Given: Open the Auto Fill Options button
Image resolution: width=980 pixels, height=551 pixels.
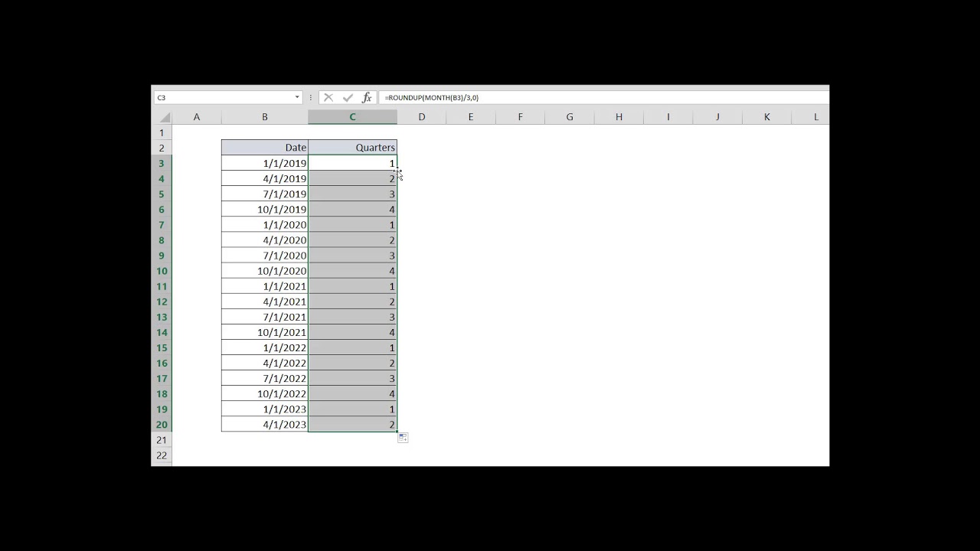Looking at the screenshot, I should pyautogui.click(x=403, y=438).
